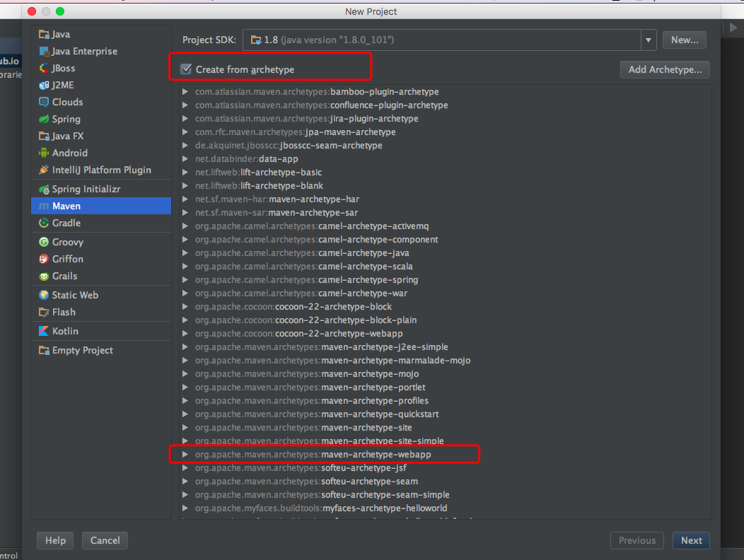Click the Next button
The image size is (744, 560).
(691, 540)
